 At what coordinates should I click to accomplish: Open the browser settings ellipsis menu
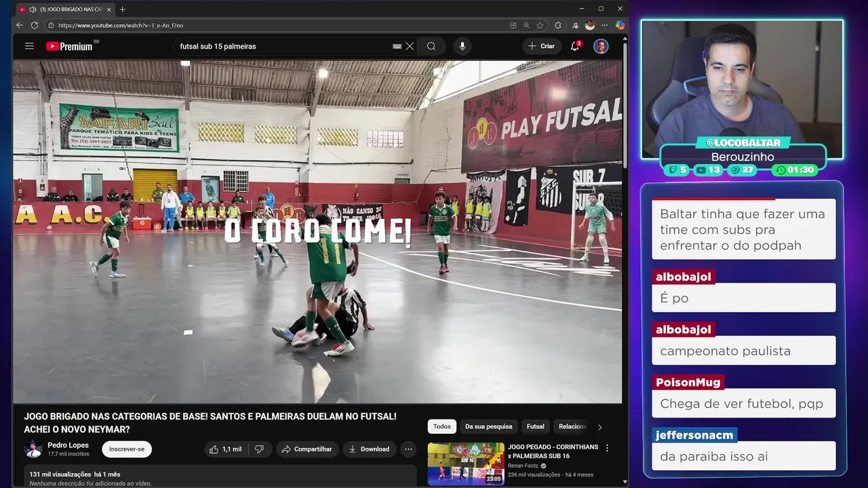coord(605,25)
